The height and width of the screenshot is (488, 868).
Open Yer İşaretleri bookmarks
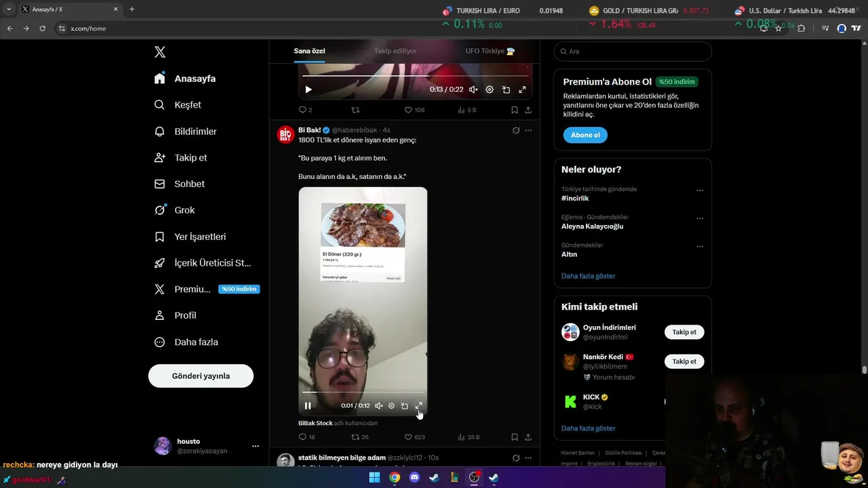tap(190, 237)
